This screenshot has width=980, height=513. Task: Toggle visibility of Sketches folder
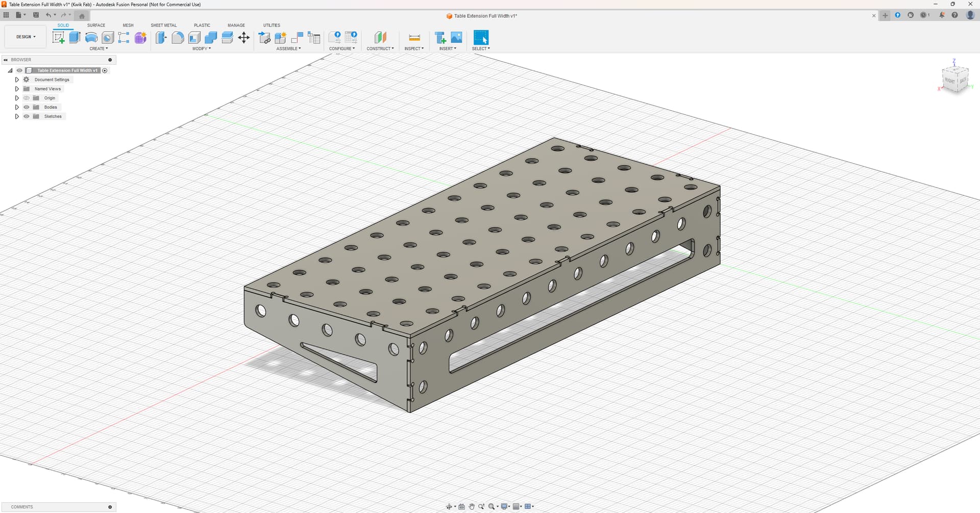pos(27,116)
